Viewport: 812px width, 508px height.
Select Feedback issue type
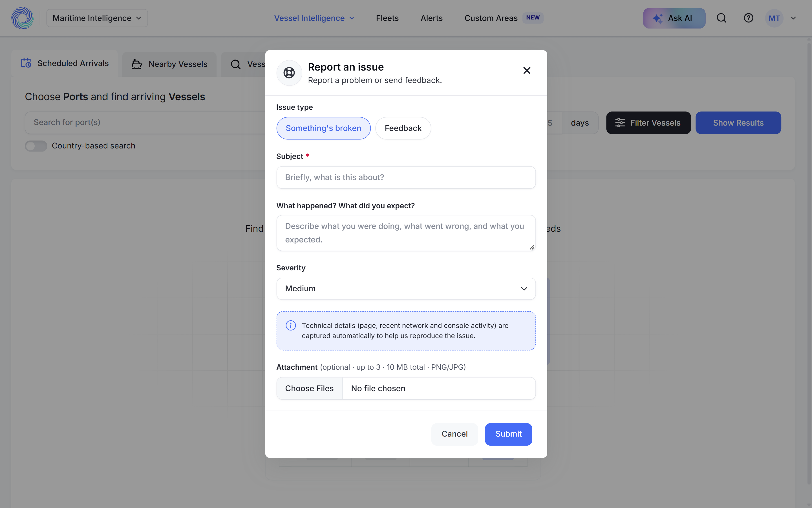tap(403, 128)
